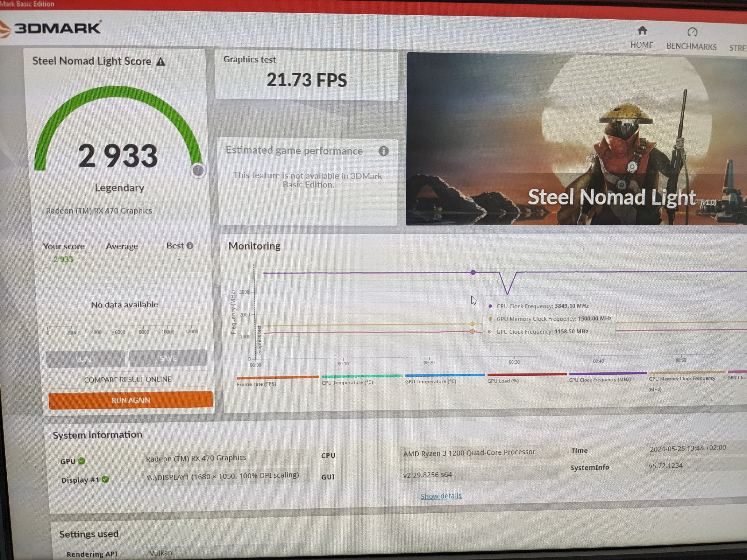Open the Benchmarks gauge icon
The image size is (747, 560).
coord(692,32)
